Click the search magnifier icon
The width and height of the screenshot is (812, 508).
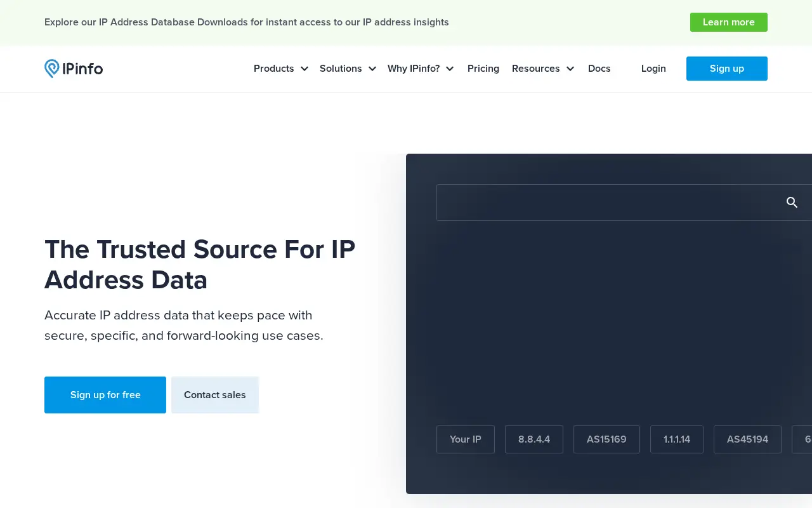click(x=792, y=203)
